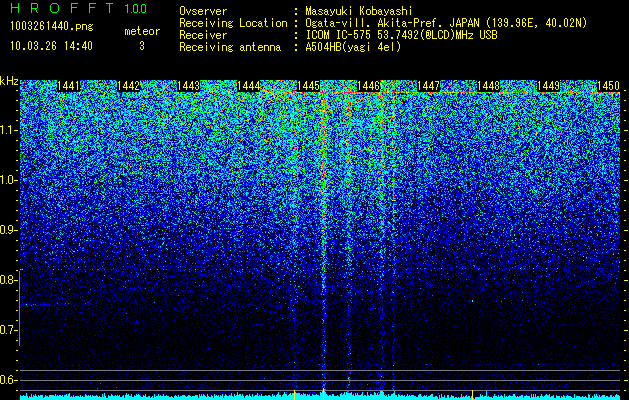Click the ICOM IC-575 53.7492 MHz USB text
This screenshot has height=400, width=629.
pyautogui.click(x=401, y=35)
